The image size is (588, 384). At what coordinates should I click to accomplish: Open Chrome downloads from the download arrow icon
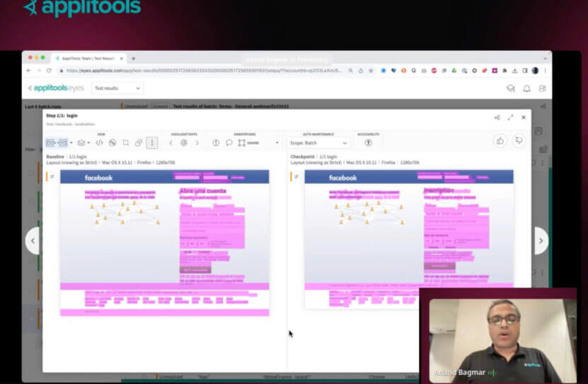point(515,71)
